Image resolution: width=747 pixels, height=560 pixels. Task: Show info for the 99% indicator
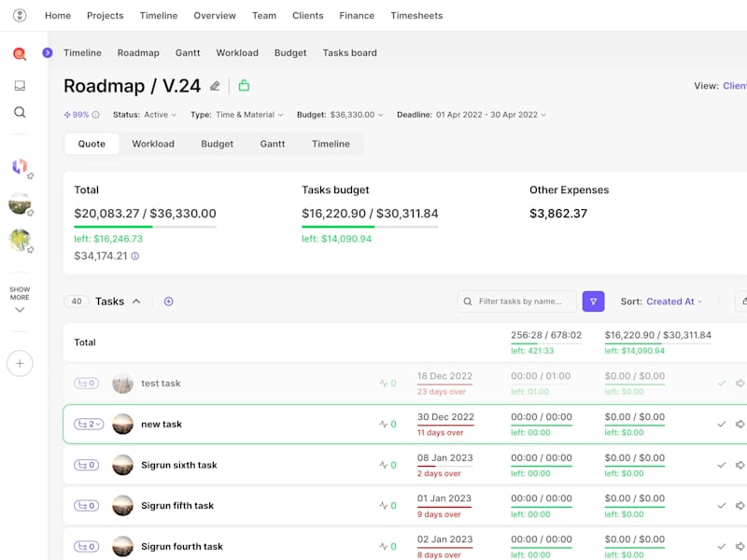coord(96,115)
